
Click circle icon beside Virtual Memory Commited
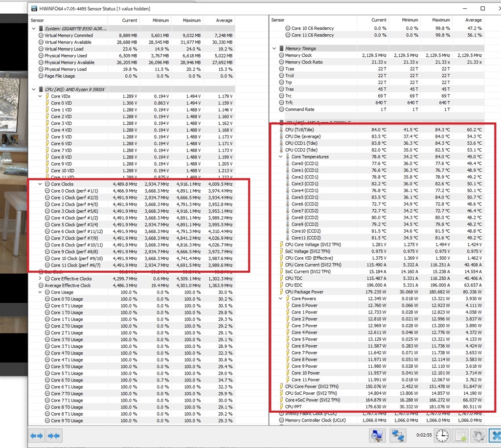pyautogui.click(x=41, y=35)
